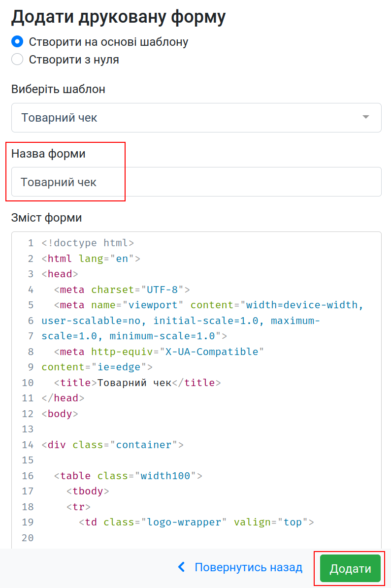This screenshot has height=588, width=391.
Task: Click line number 10 in editor gutter
Action: 28,383
